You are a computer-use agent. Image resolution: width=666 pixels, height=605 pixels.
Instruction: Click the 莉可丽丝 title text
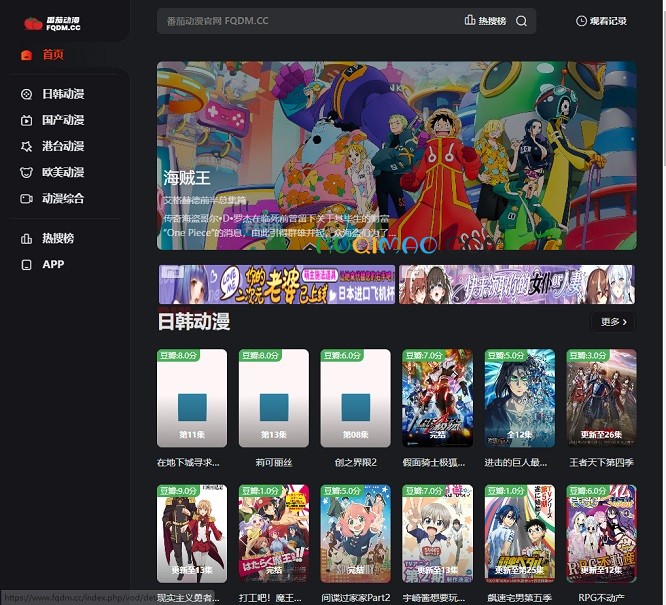tap(274, 462)
